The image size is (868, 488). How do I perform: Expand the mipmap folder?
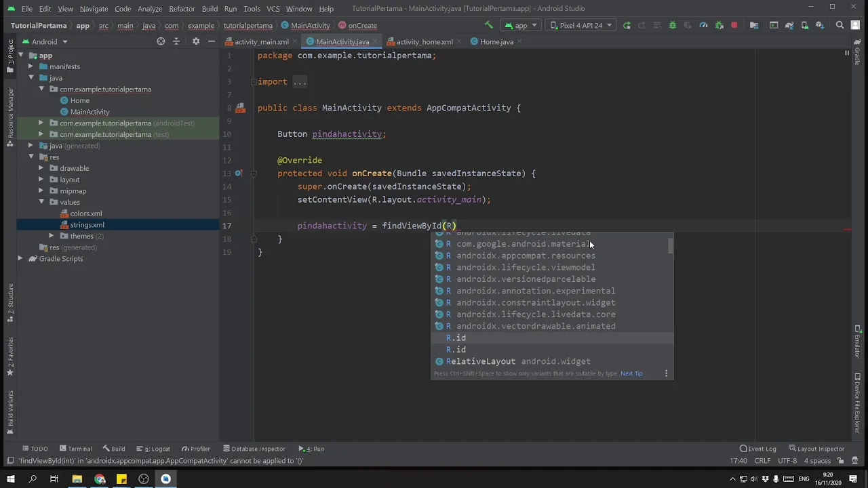coord(41,191)
